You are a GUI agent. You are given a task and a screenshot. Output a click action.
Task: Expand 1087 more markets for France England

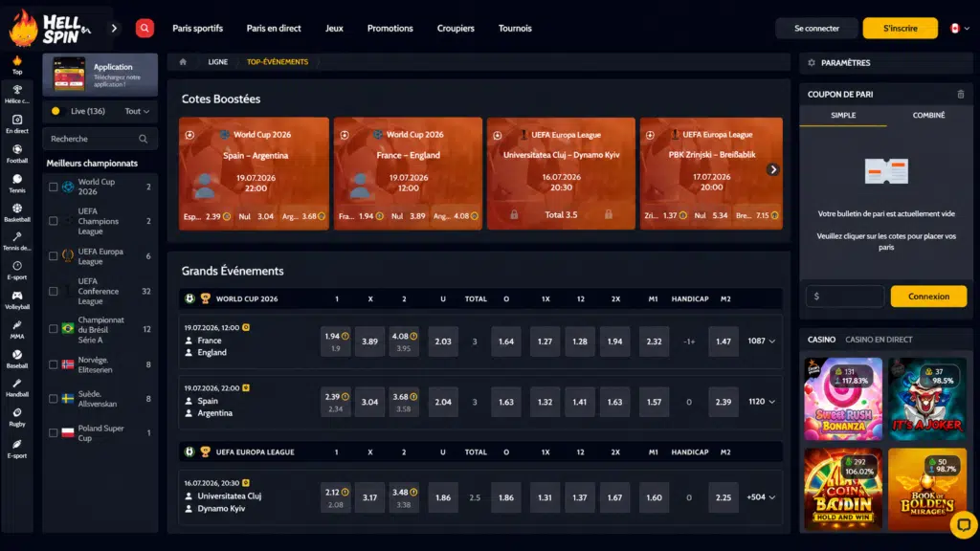pyautogui.click(x=761, y=342)
